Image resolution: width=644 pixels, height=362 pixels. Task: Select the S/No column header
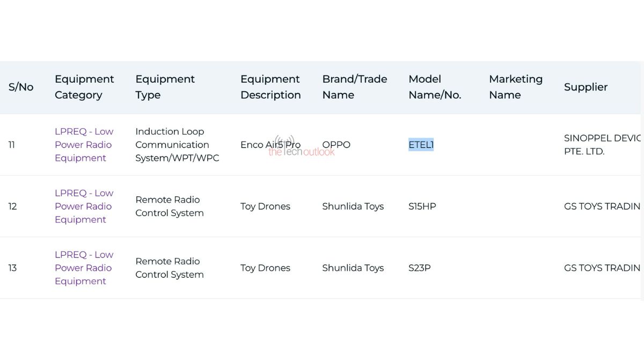(21, 87)
